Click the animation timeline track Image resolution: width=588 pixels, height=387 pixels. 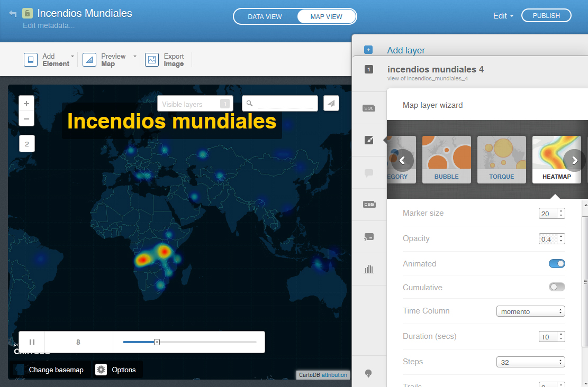click(189, 342)
